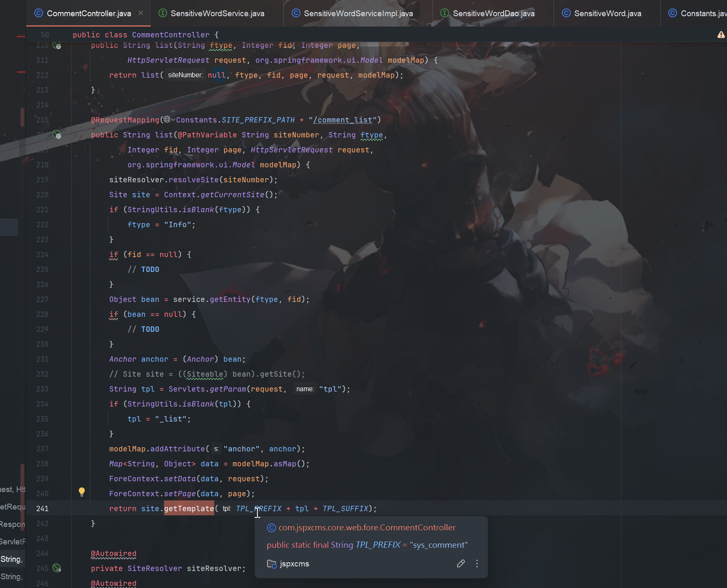The image size is (727, 588).
Task: Click the jspxcms module folder icon in popup
Action: (x=272, y=564)
